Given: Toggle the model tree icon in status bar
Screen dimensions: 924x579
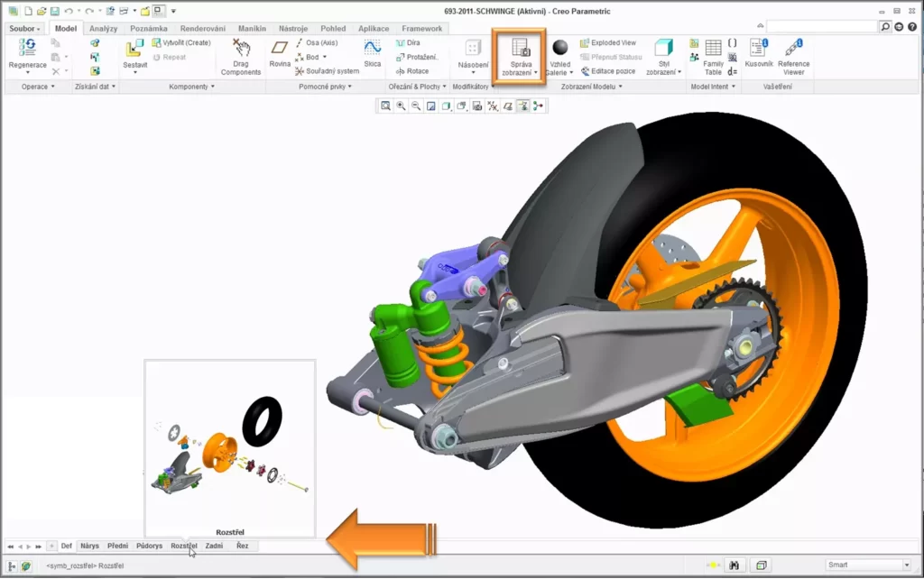Looking at the screenshot, I should [11, 565].
